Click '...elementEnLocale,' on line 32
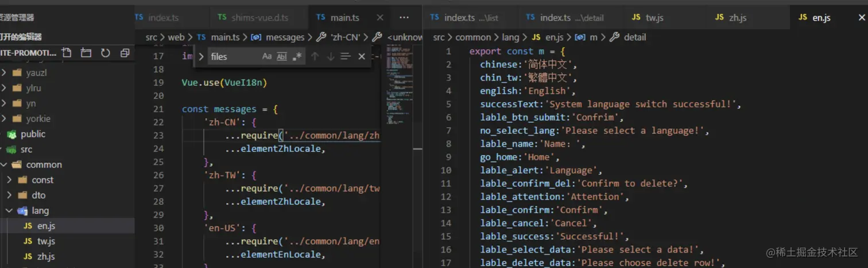Image resolution: width=868 pixels, height=268 pixels. click(275, 254)
